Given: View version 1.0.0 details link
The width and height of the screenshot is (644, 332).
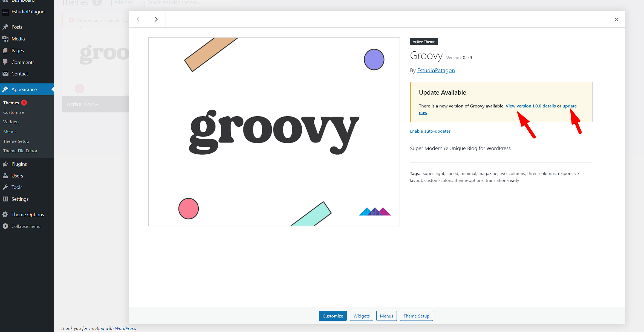Looking at the screenshot, I should 530,106.
